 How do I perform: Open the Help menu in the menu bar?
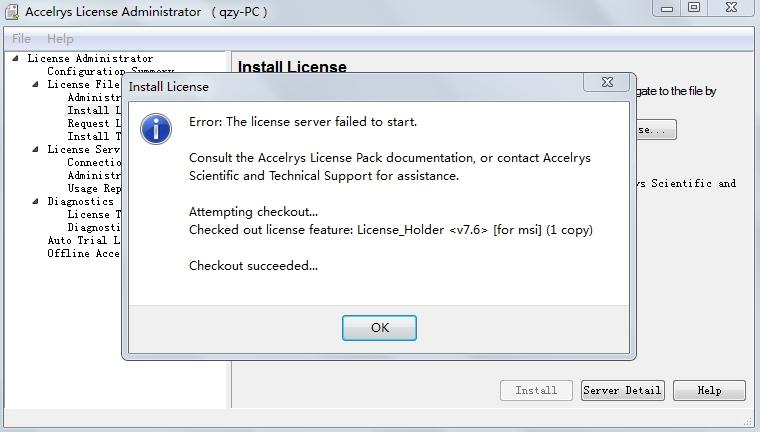tap(60, 38)
